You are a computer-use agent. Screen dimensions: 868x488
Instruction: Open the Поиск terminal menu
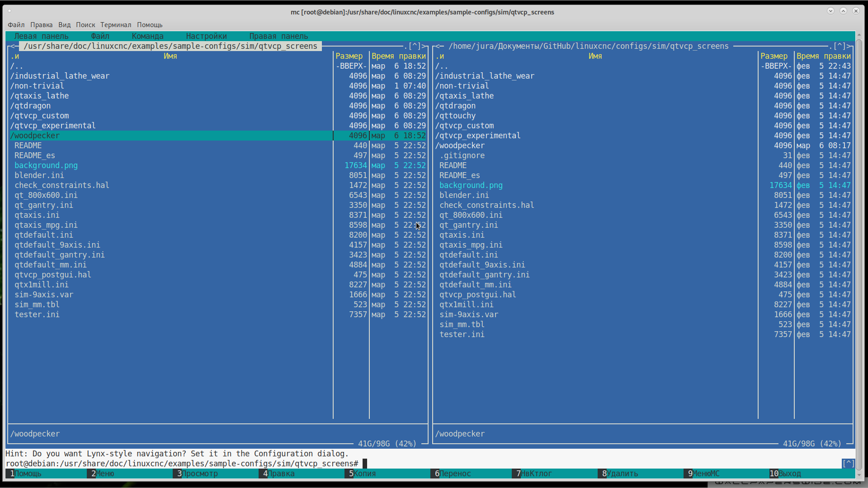pyautogui.click(x=85, y=25)
